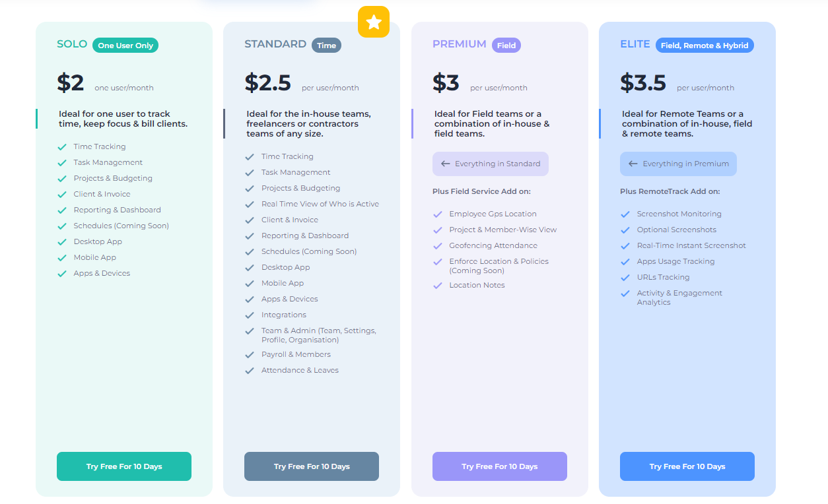This screenshot has height=504, width=828.
Task: Click the checkmark beside Screenshot Monitoring
Action: [625, 214]
